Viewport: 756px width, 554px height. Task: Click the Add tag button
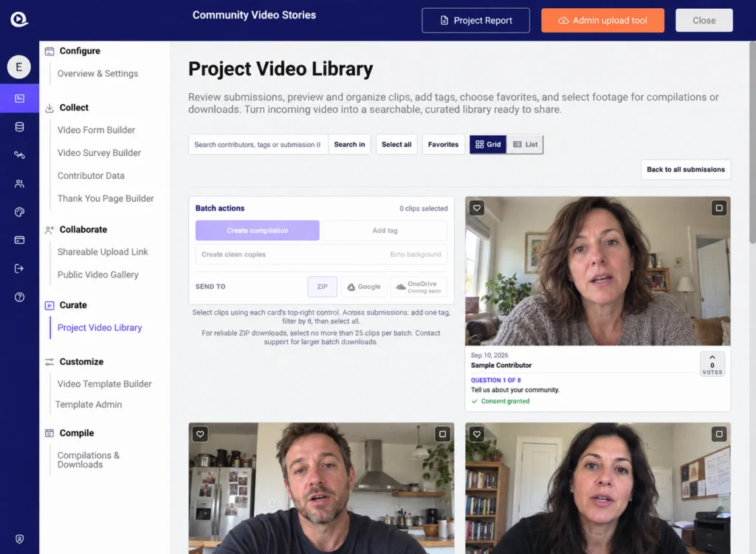pyautogui.click(x=385, y=230)
